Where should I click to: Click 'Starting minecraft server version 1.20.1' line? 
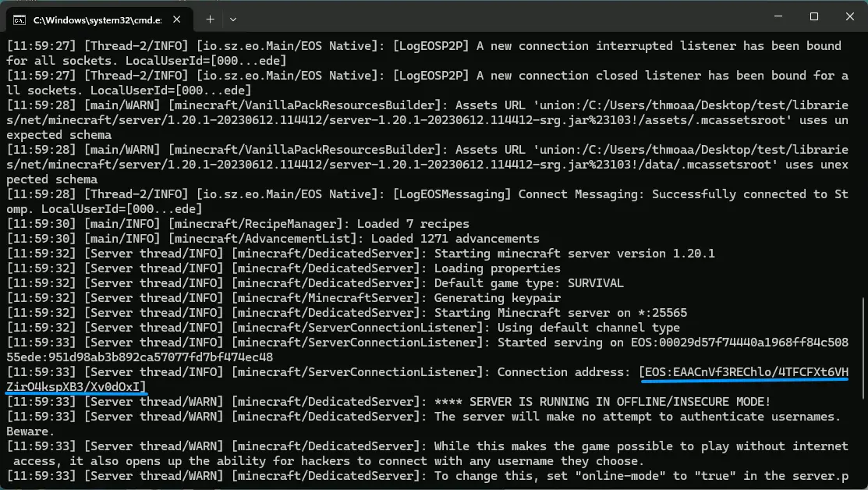point(574,254)
